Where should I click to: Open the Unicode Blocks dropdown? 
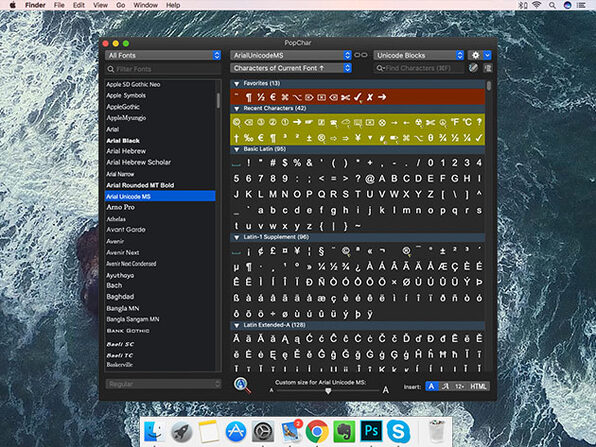tap(418, 55)
